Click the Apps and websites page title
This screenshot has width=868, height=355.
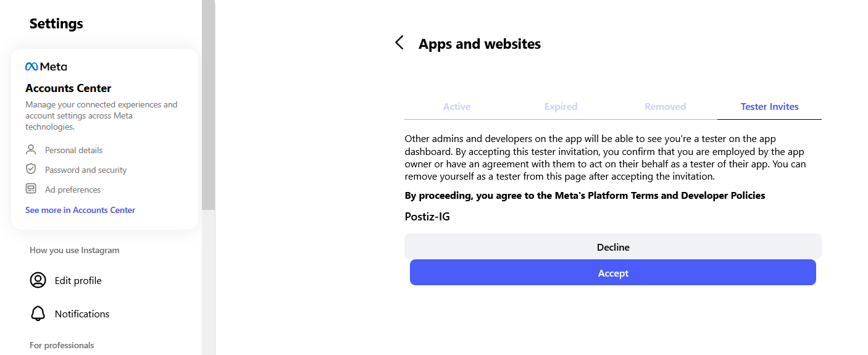pyautogui.click(x=480, y=44)
